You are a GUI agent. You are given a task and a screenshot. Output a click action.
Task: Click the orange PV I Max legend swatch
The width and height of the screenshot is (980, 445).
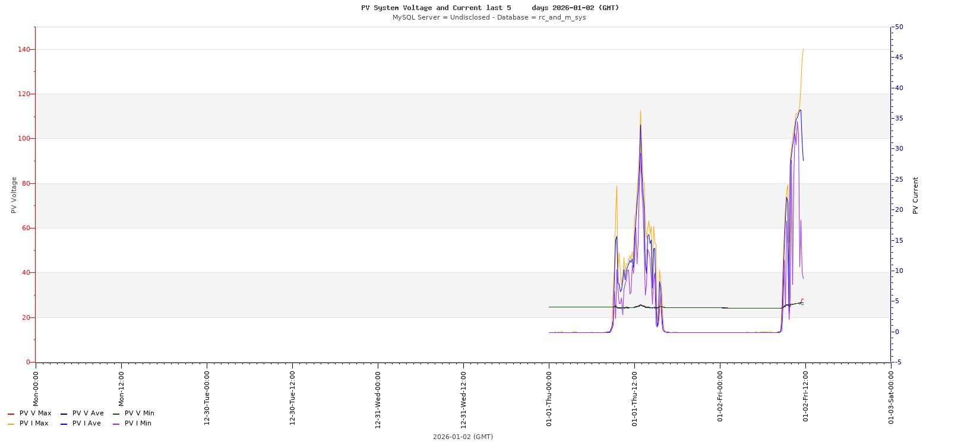point(11,424)
